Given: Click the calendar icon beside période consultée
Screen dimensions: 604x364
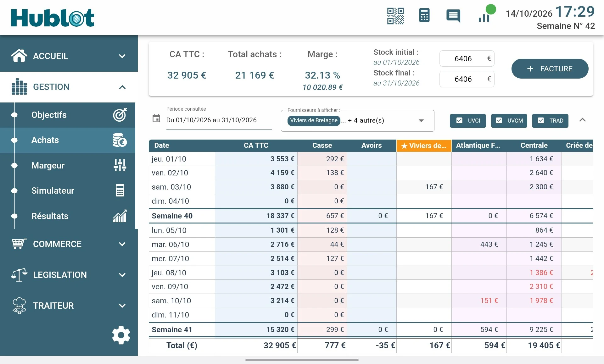Looking at the screenshot, I should [156, 119].
